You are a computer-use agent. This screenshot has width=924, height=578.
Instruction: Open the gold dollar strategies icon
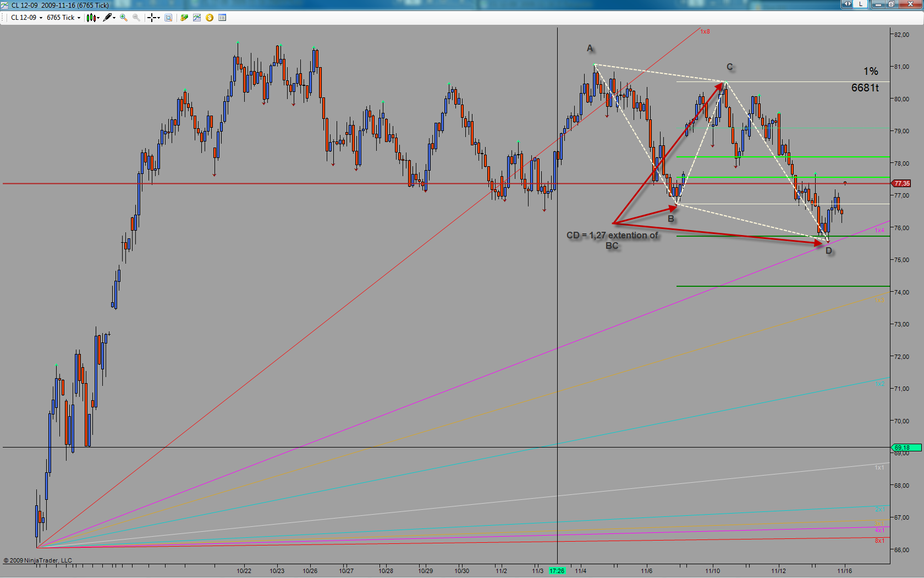click(210, 18)
